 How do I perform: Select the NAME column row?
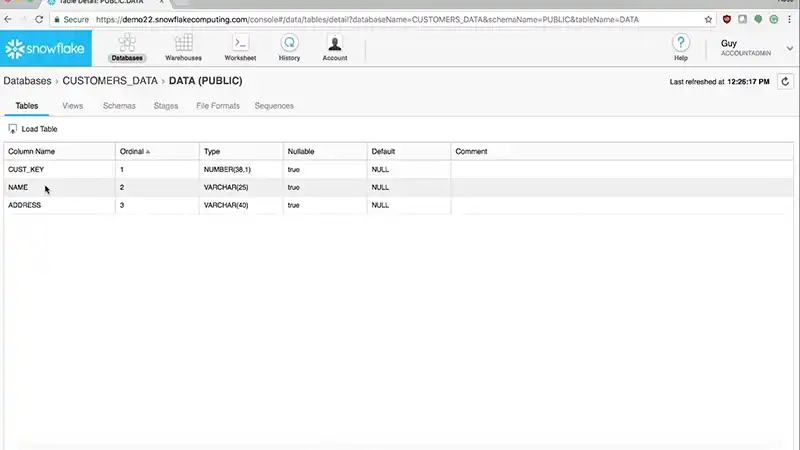click(x=398, y=187)
